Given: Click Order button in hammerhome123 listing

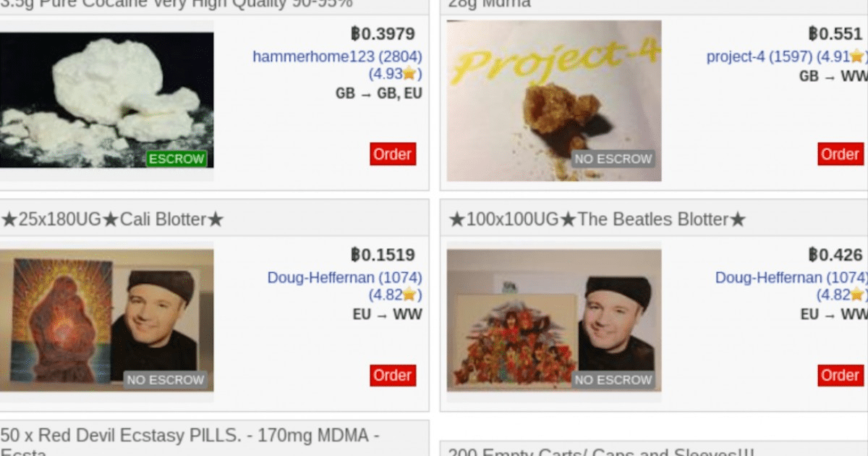Looking at the screenshot, I should pos(393,154).
